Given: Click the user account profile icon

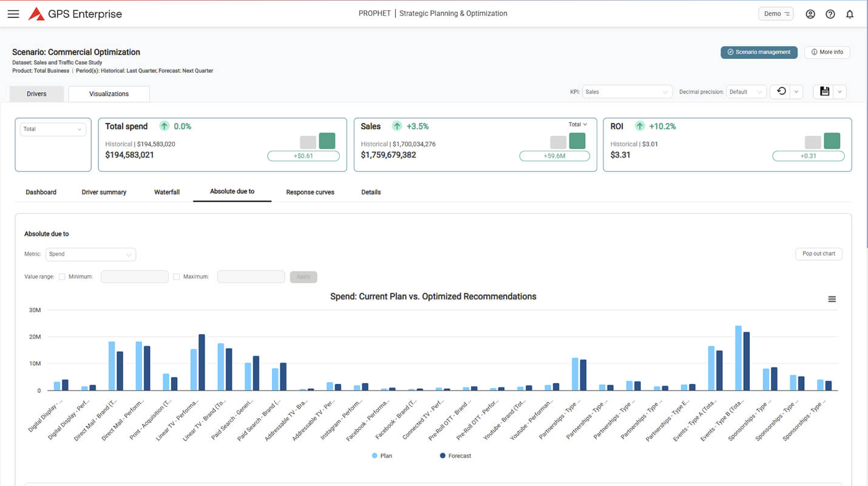Looking at the screenshot, I should [810, 14].
